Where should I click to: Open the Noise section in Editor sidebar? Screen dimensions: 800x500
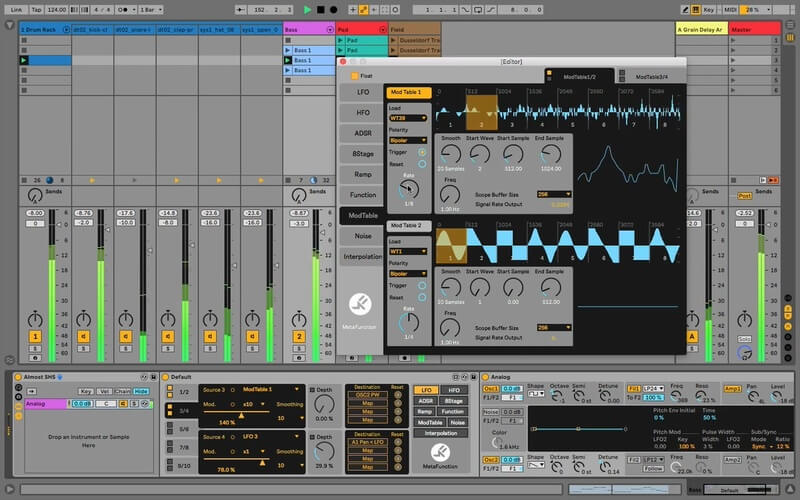tap(363, 236)
